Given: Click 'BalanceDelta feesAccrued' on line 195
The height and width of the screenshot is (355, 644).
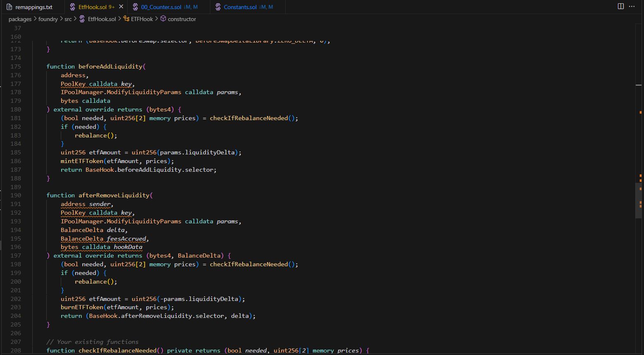Looking at the screenshot, I should 103,239.
